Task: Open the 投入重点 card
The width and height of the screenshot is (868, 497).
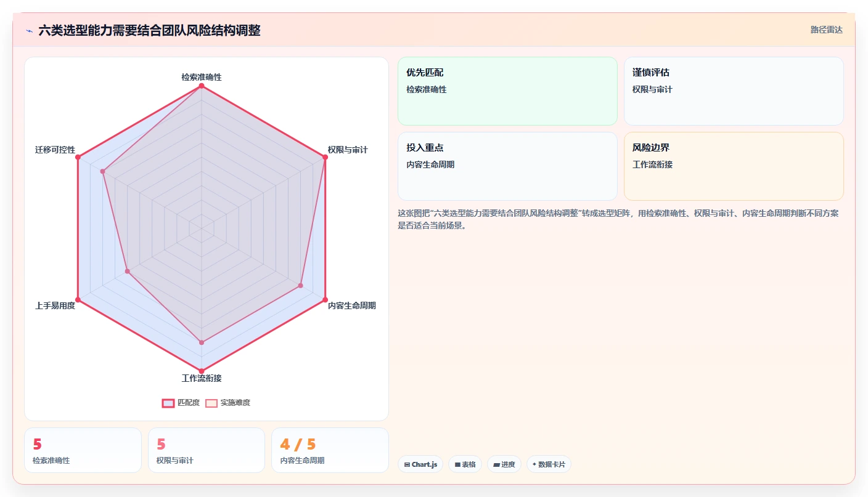Action: point(507,166)
